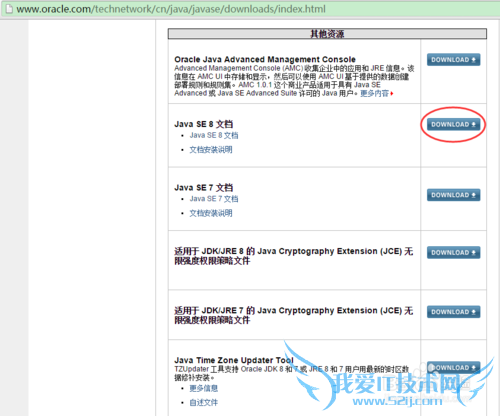500x416 pixels.
Task: Open the 更多内容 link for AMC
Action: pyautogui.click(x=375, y=94)
